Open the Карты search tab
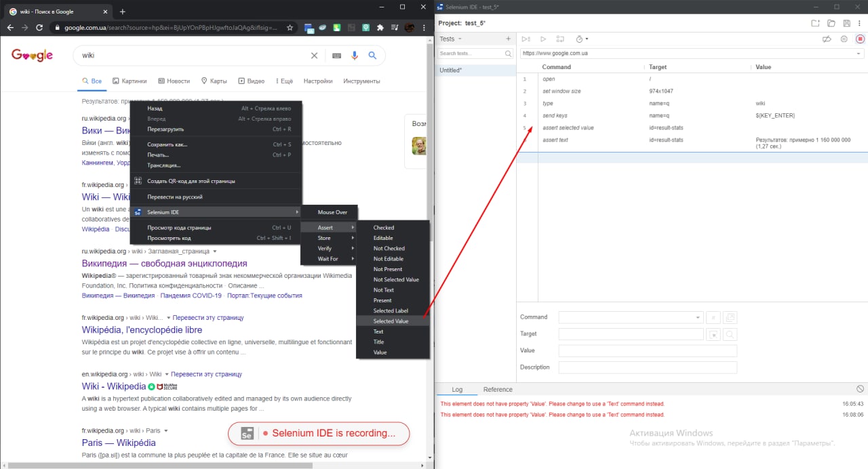This screenshot has width=868, height=469. 214,81
